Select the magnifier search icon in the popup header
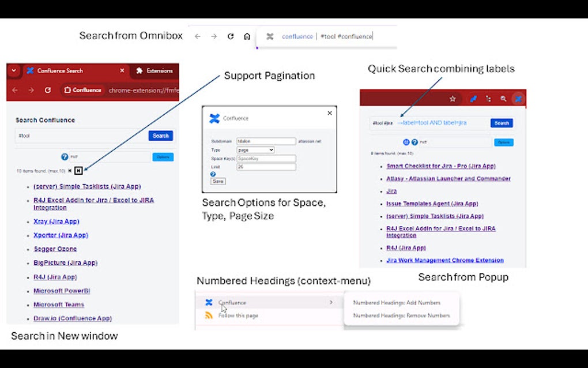This screenshot has width=588, height=368. [503, 98]
